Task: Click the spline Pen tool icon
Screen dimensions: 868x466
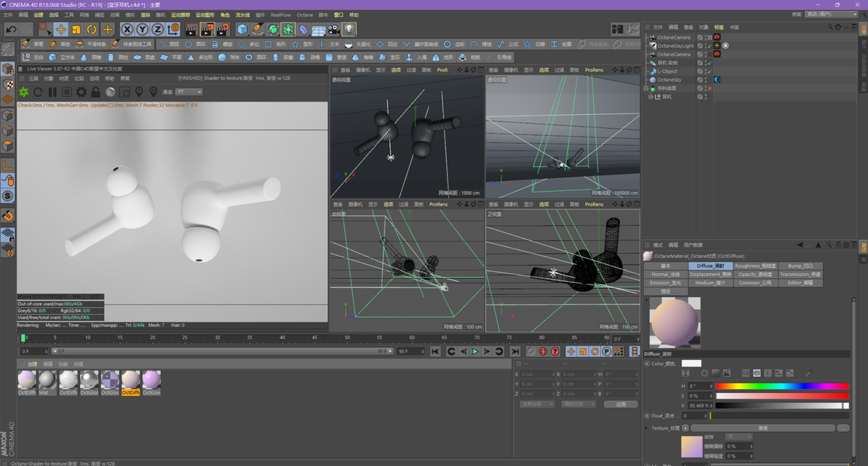Action: click(x=258, y=30)
